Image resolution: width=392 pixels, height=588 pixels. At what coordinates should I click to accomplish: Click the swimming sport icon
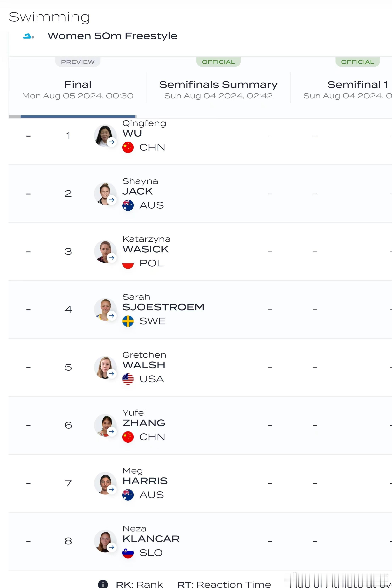click(x=28, y=36)
